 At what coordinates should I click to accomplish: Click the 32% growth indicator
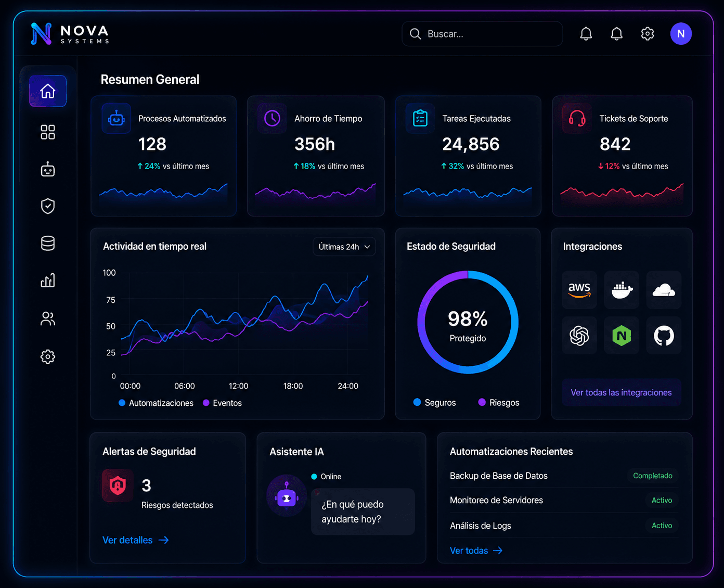(x=452, y=166)
